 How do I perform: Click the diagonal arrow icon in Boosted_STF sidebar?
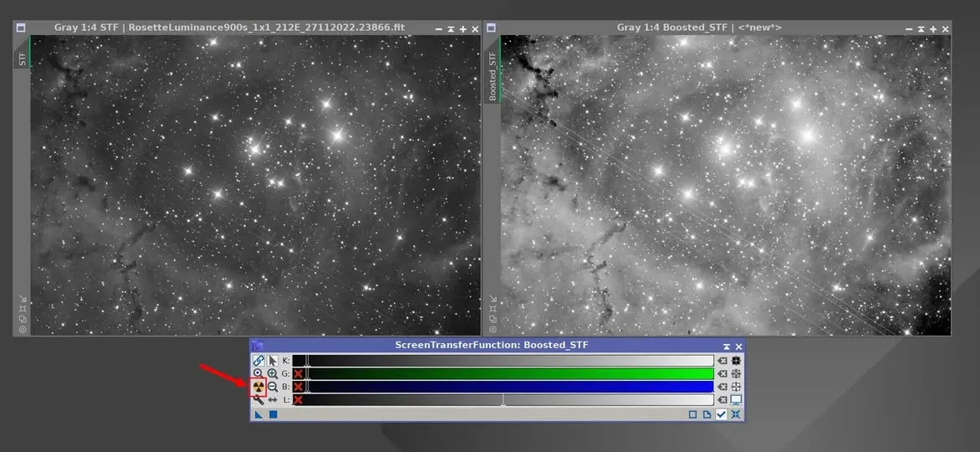click(493, 299)
